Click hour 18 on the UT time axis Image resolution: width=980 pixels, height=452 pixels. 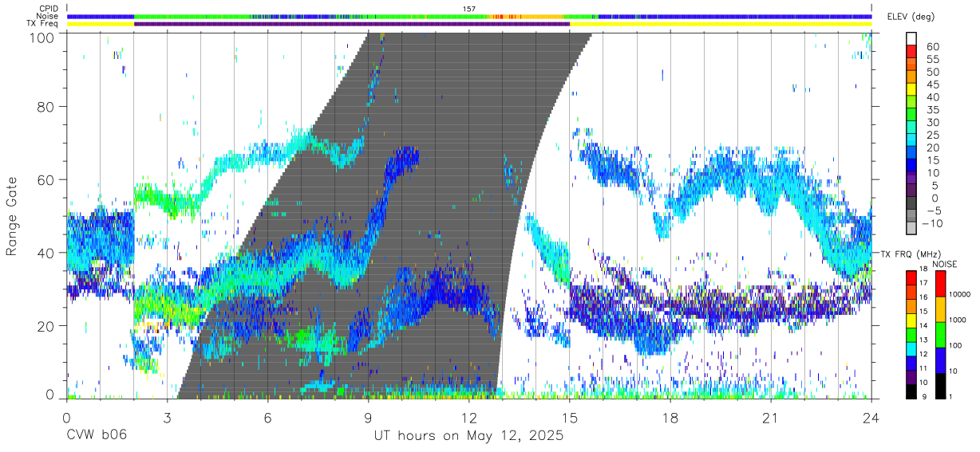point(670,418)
